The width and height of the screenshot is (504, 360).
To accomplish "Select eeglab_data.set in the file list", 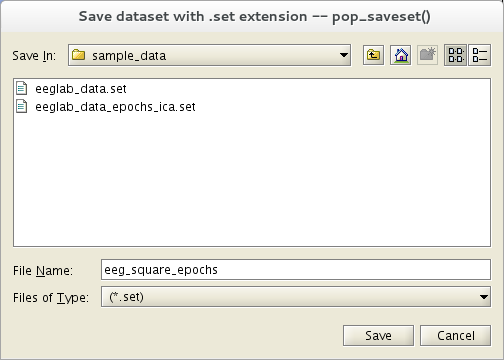I will pos(81,89).
